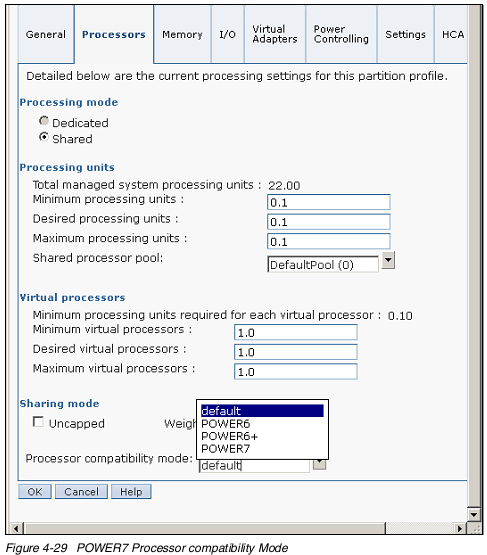Viewport: 487px width, 555px height.
Task: Go to Virtual Adapters tab
Action: pyautogui.click(x=275, y=35)
